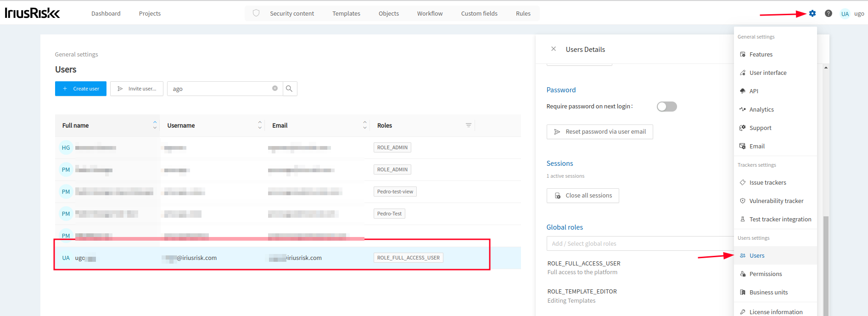
Task: Close the Users Details panel
Action: (x=554, y=49)
